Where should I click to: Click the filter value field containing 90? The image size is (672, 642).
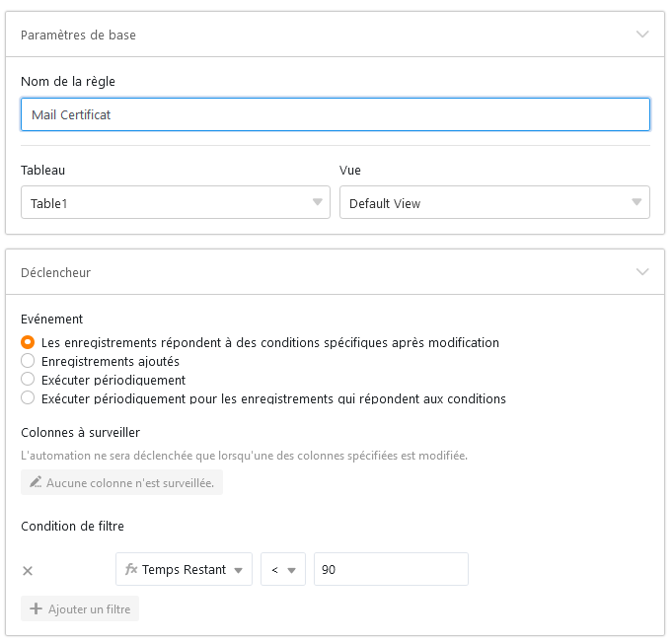(x=390, y=570)
